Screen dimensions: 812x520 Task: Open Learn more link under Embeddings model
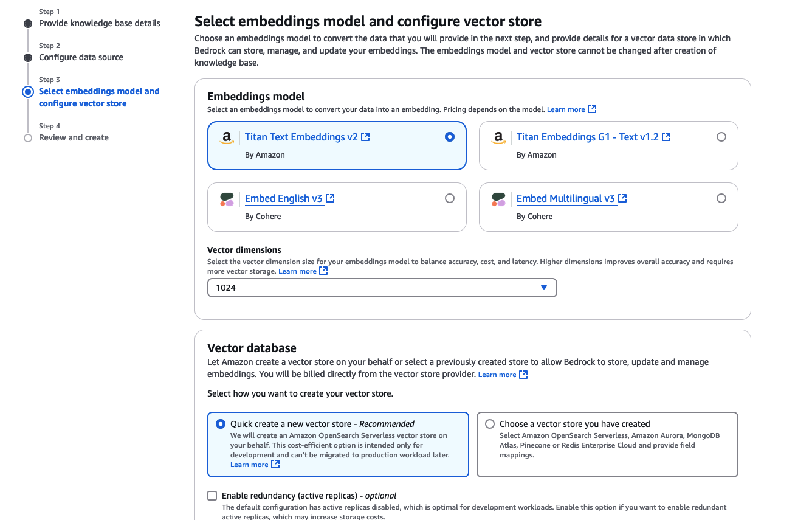tap(566, 109)
